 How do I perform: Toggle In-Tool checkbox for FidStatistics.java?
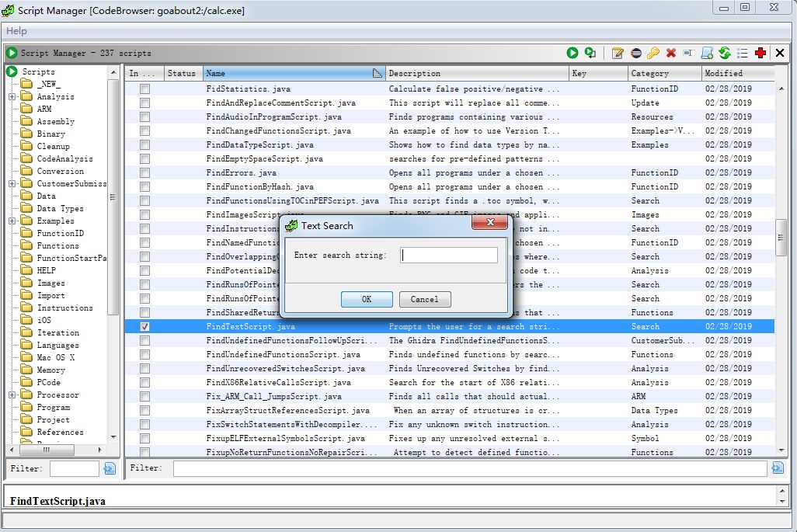click(x=144, y=89)
